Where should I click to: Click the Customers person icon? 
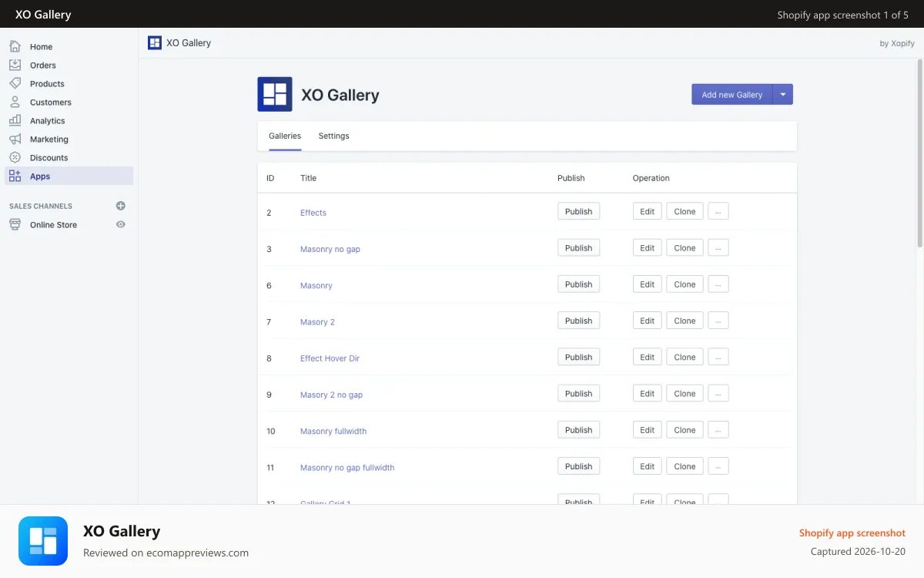pyautogui.click(x=15, y=102)
